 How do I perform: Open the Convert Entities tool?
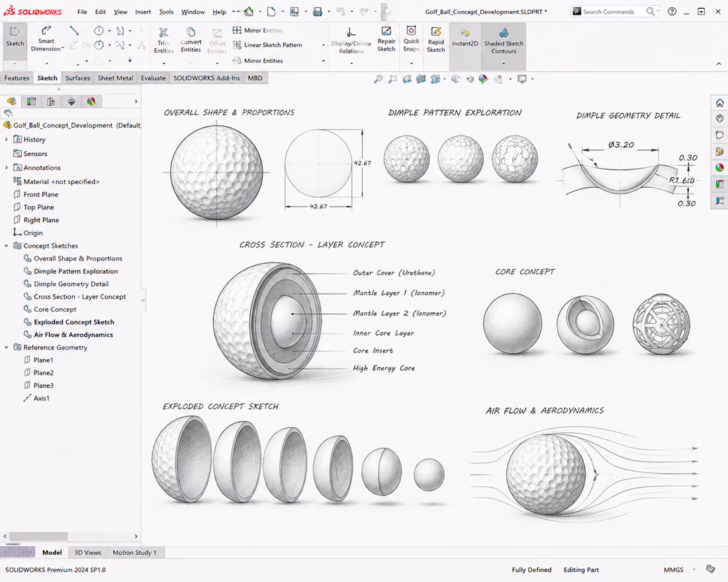click(x=191, y=40)
